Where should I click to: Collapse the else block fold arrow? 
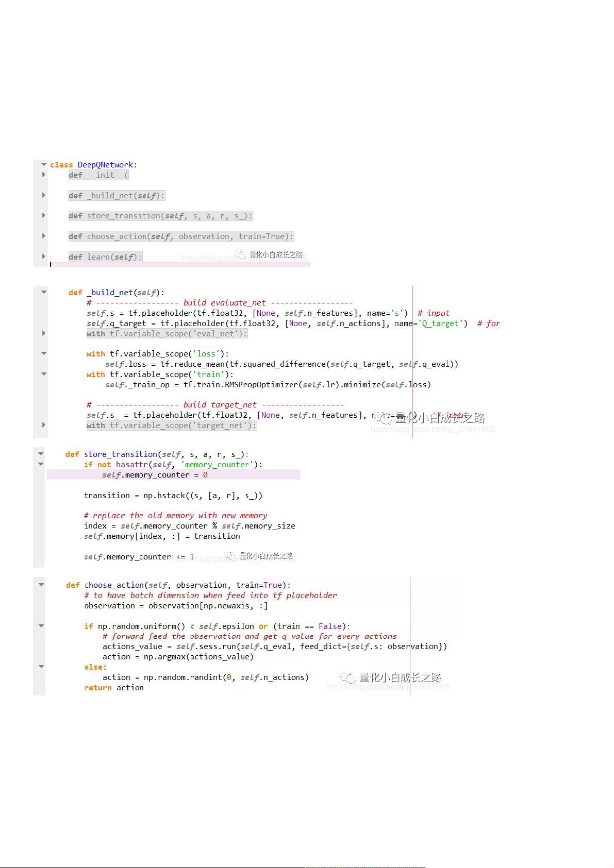click(x=41, y=667)
